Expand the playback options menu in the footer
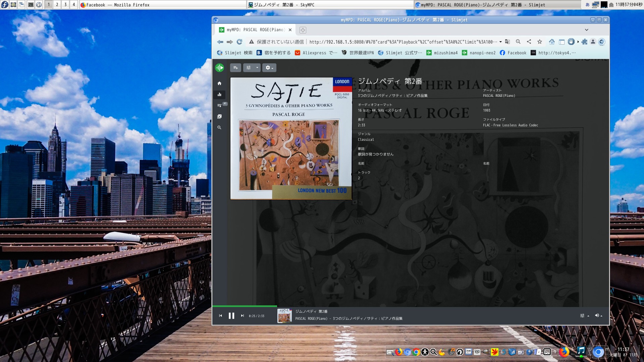This screenshot has height=362, width=644. click(x=584, y=316)
